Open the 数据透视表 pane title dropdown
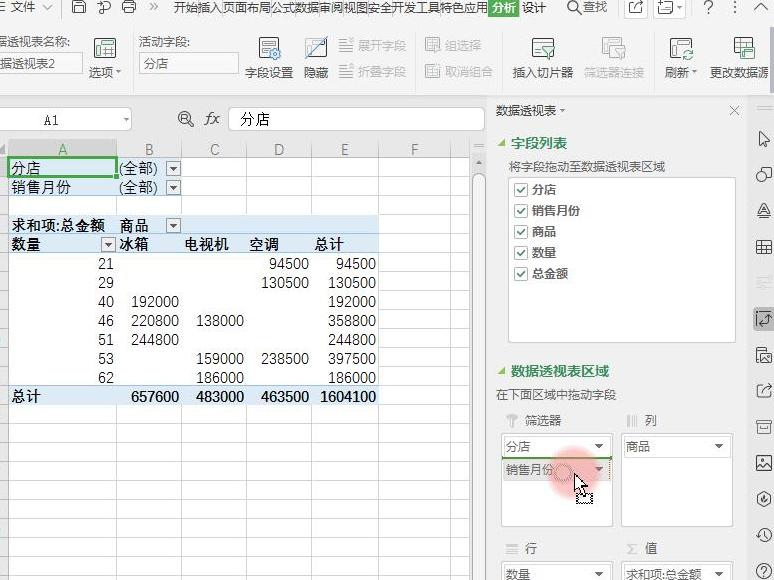 pos(562,111)
